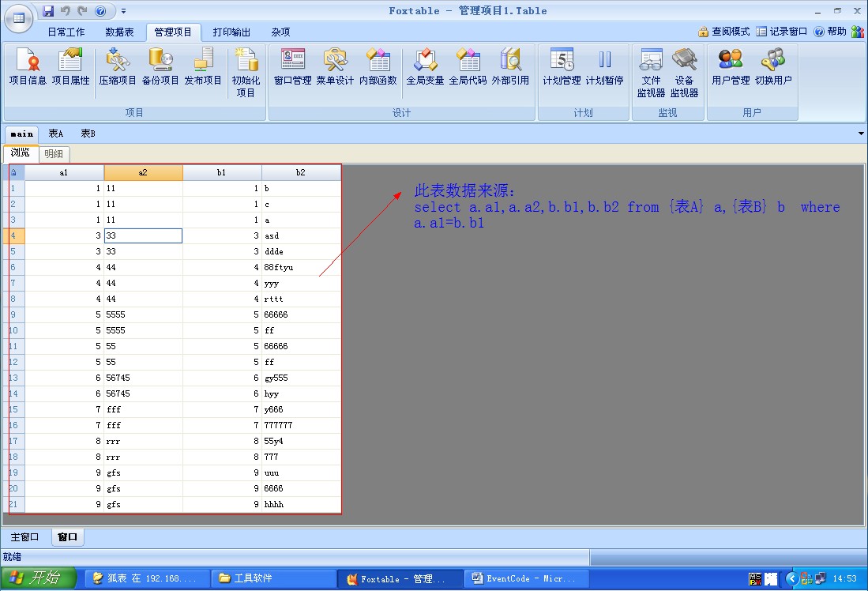Select the 表A table tab
868x591 pixels.
click(x=56, y=134)
